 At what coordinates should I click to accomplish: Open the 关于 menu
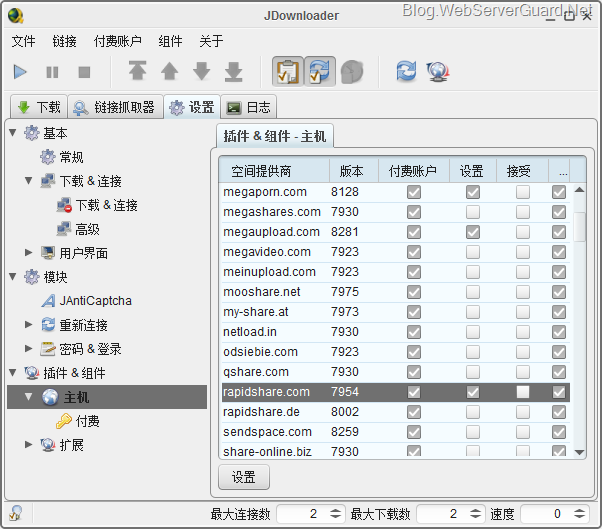tap(211, 41)
